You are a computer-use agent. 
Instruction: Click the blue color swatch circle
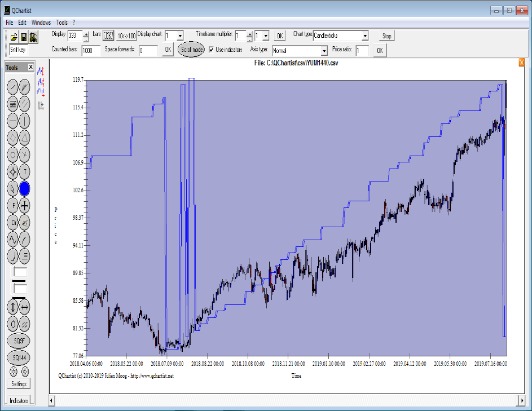[25, 188]
